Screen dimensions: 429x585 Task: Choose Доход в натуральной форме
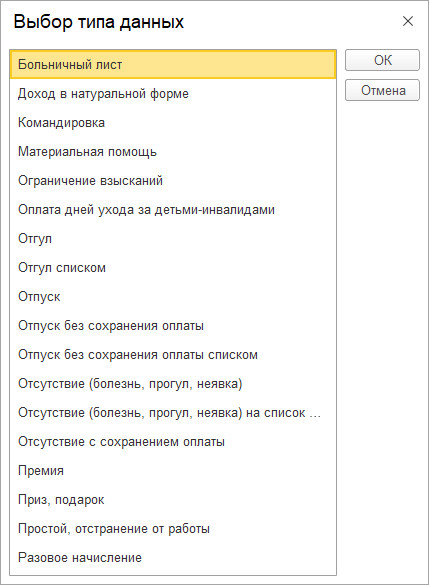[173, 94]
